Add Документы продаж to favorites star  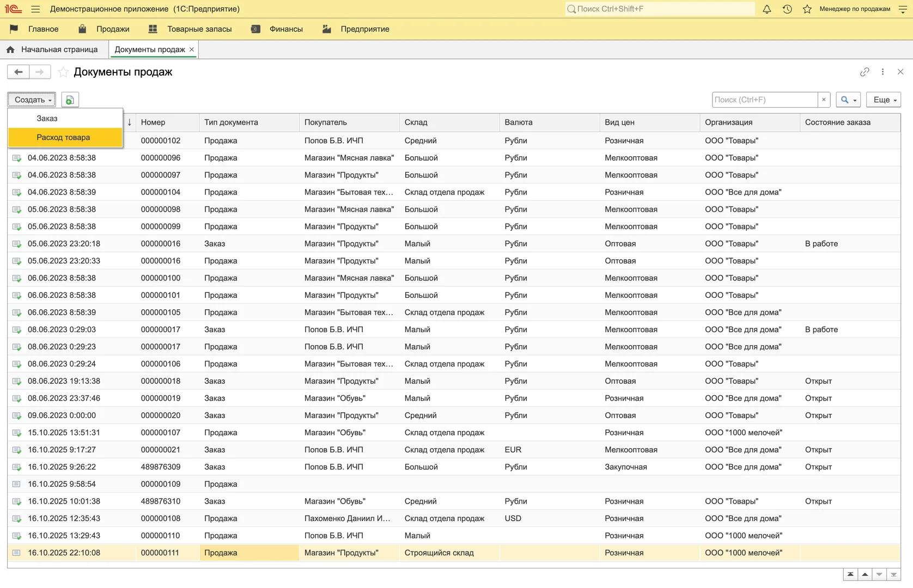pyautogui.click(x=64, y=72)
